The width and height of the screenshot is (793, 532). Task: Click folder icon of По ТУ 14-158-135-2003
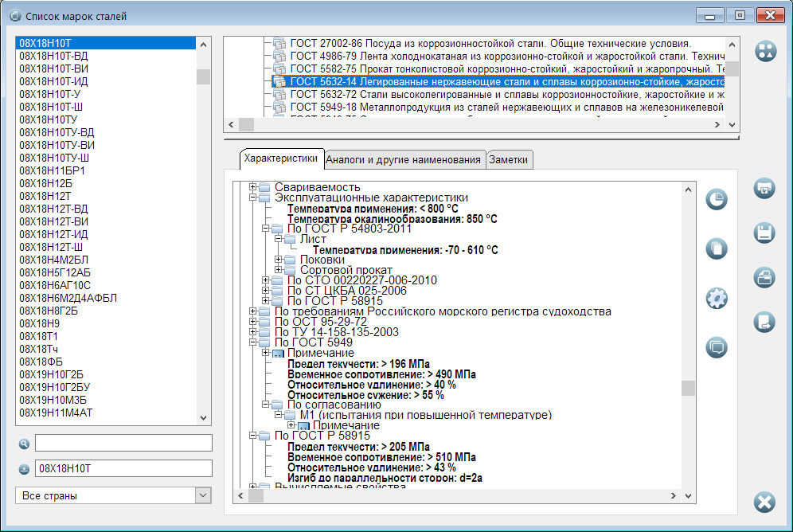(x=264, y=332)
